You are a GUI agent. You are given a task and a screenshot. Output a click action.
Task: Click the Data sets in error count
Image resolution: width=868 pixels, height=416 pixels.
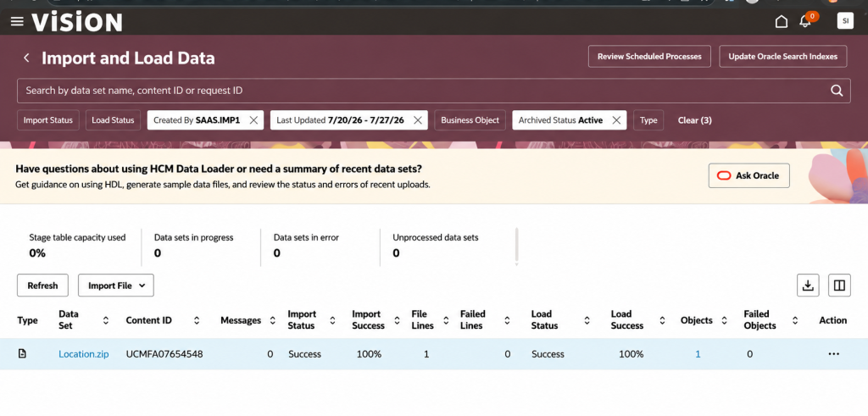click(277, 253)
